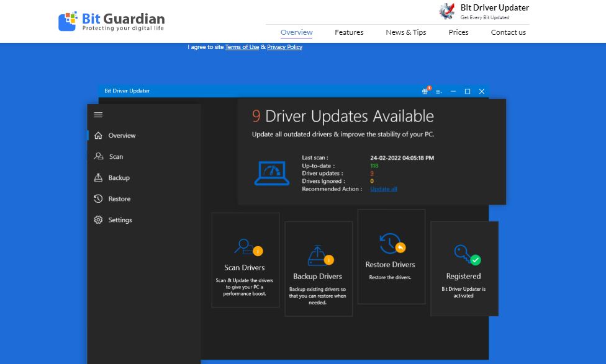The image size is (606, 364).
Task: Click the Overview home icon in sidebar
Action: [x=98, y=135]
